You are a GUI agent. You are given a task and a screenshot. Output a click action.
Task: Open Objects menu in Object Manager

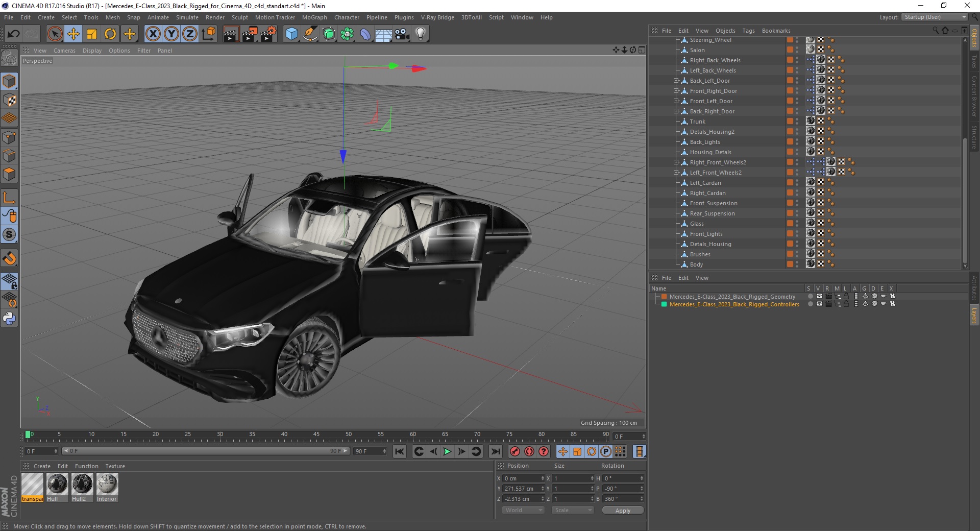(725, 31)
